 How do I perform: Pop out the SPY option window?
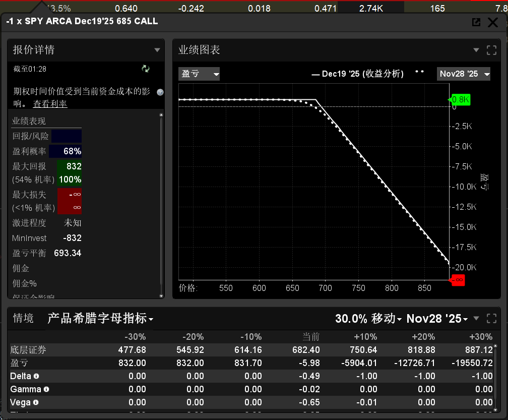click(476, 22)
